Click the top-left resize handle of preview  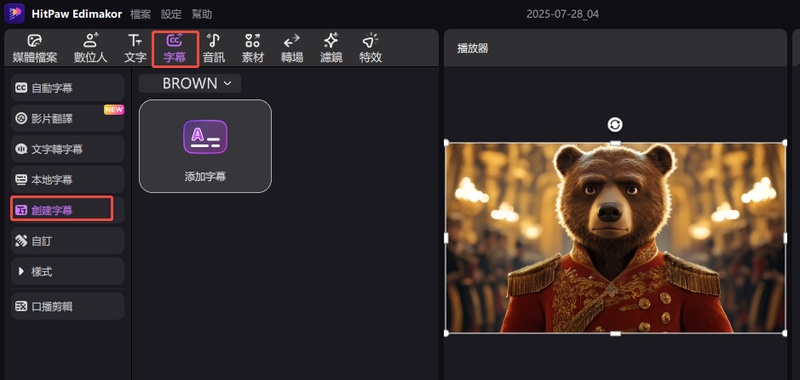[x=446, y=143]
